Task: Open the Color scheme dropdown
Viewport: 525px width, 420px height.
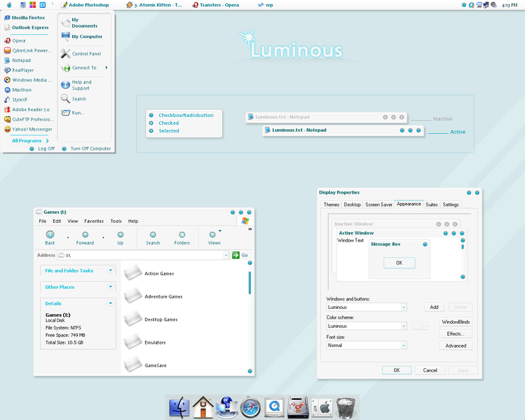Action: 404,326
